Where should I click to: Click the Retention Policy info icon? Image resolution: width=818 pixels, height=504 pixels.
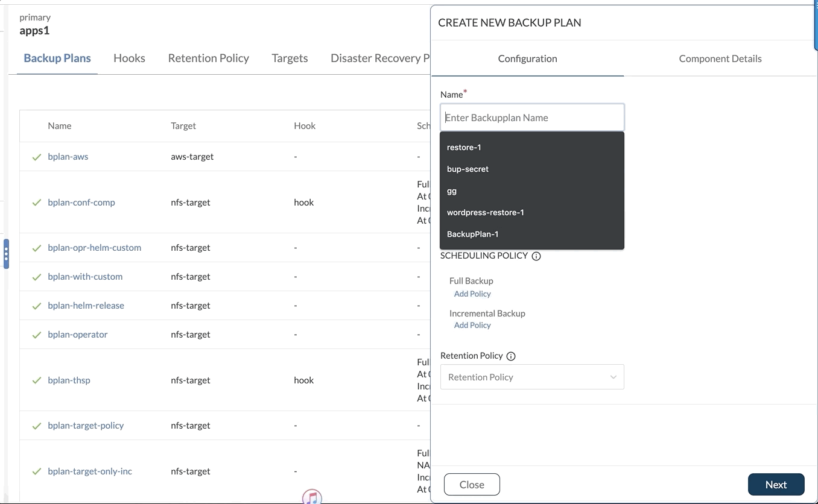coord(511,356)
